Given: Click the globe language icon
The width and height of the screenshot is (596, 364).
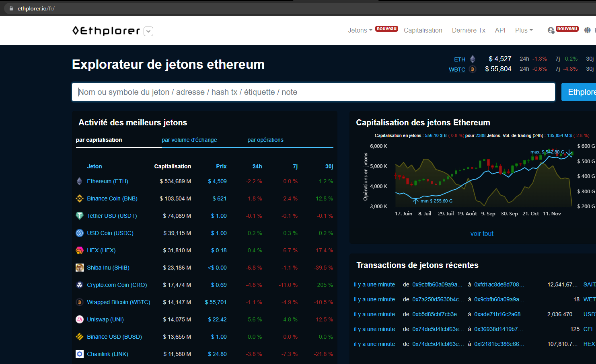Looking at the screenshot, I should (x=588, y=30).
